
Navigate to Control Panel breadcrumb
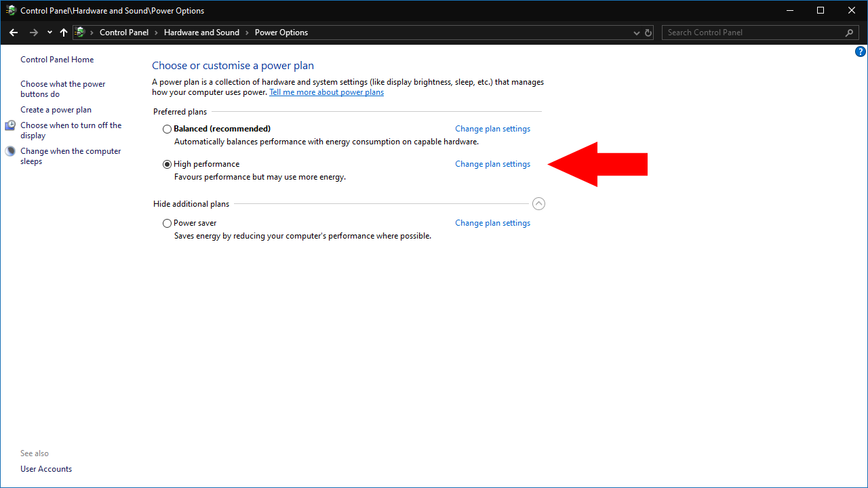click(124, 33)
